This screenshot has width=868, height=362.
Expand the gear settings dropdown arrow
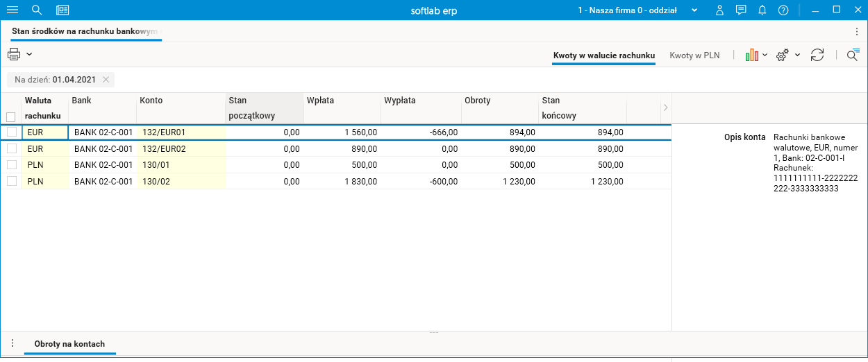click(x=797, y=55)
